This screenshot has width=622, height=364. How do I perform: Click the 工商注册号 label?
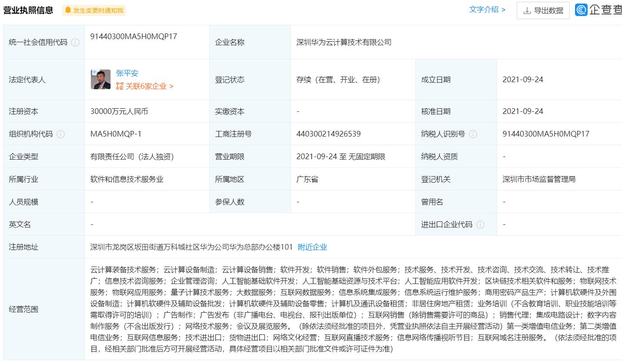pos(233,134)
